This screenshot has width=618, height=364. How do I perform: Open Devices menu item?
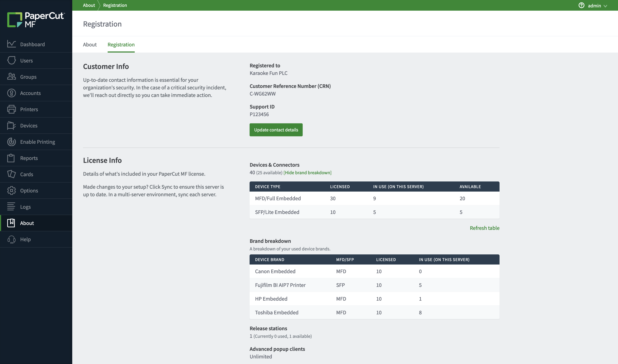36,125
